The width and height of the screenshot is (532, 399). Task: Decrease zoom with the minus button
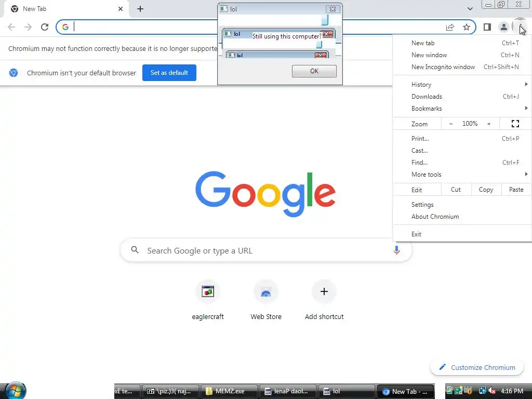pos(450,124)
